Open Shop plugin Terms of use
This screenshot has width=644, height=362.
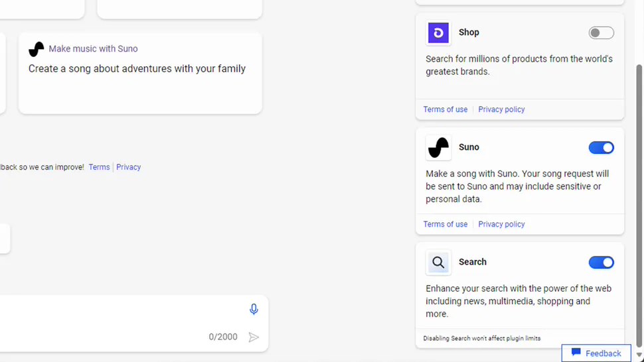445,109
